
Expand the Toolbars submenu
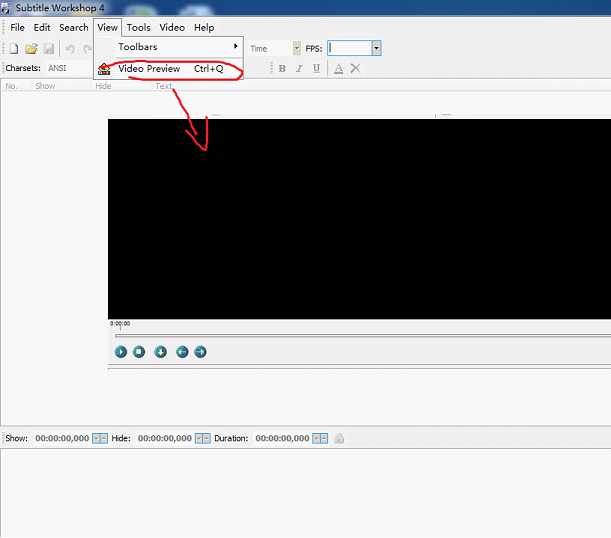pos(168,47)
